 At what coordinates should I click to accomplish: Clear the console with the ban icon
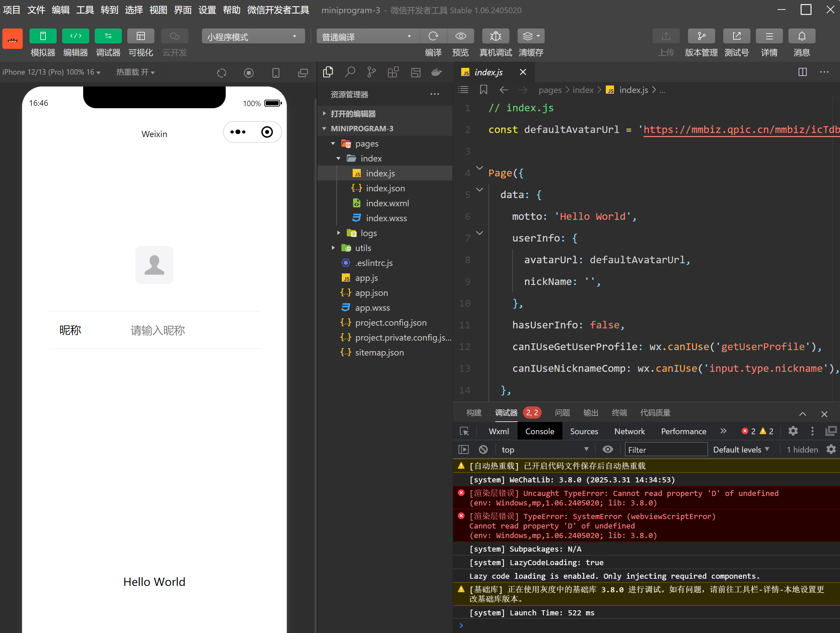point(483,450)
